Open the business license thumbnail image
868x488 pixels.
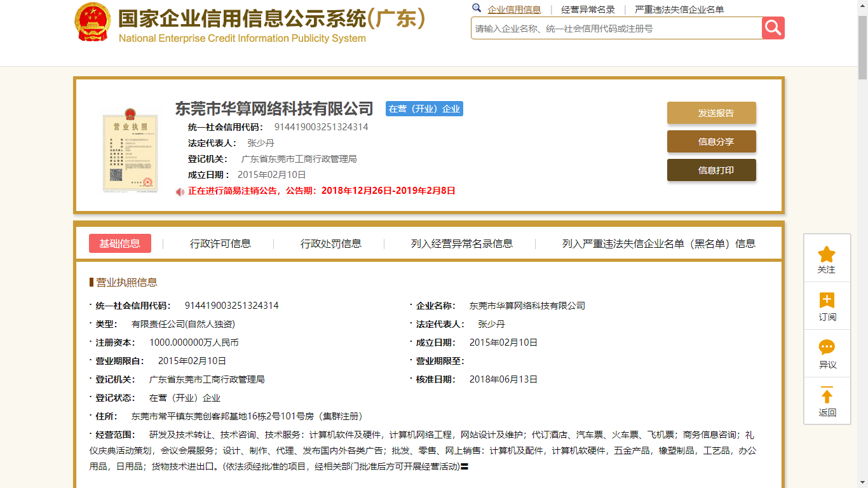click(x=130, y=150)
